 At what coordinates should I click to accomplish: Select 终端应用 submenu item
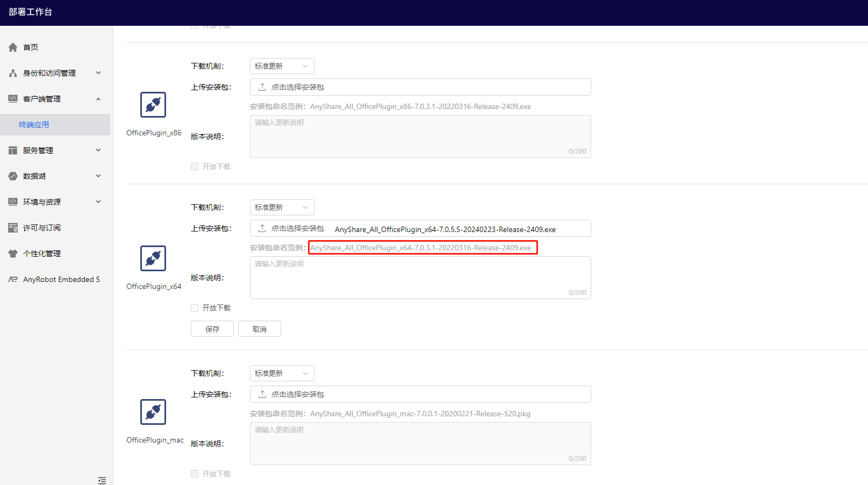coord(55,125)
